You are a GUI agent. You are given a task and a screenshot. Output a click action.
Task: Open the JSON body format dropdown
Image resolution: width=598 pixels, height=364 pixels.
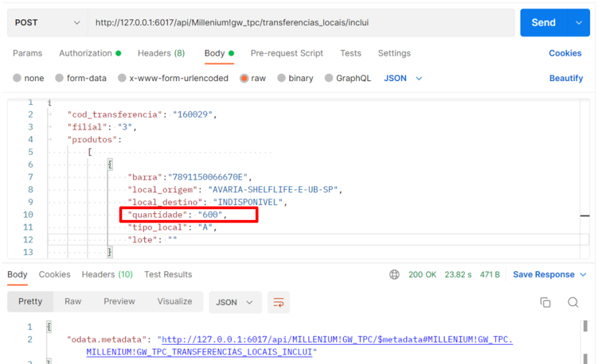pos(403,78)
